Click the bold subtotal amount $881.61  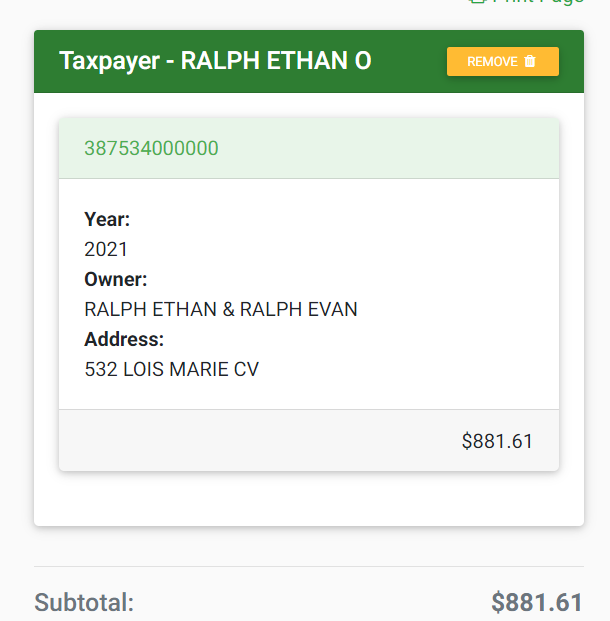537,602
